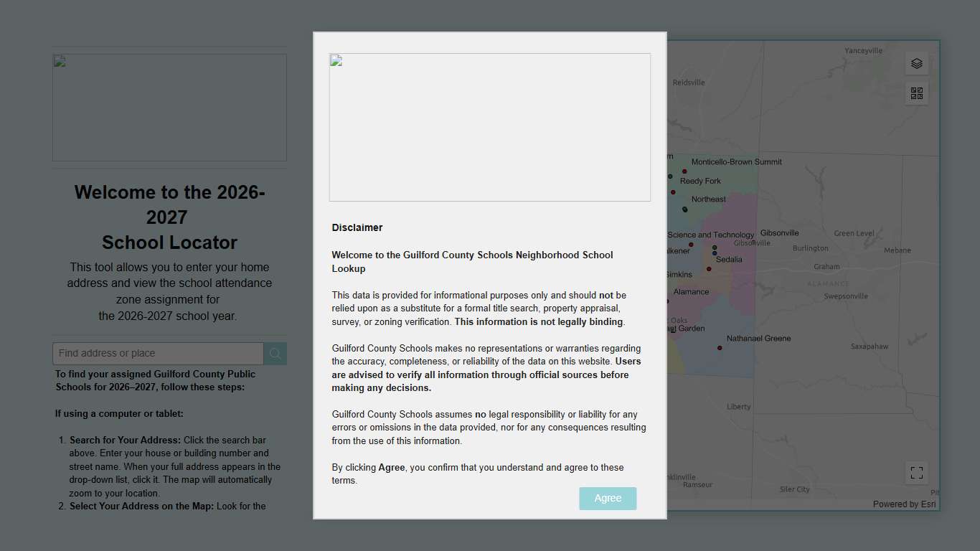Click the Reedy Fork school label
This screenshot has height=551, width=980.
[700, 182]
